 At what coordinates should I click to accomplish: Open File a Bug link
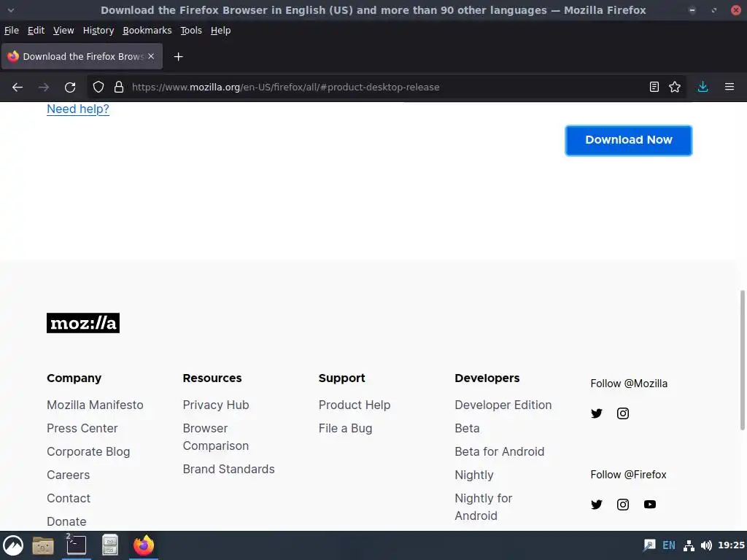tap(345, 428)
